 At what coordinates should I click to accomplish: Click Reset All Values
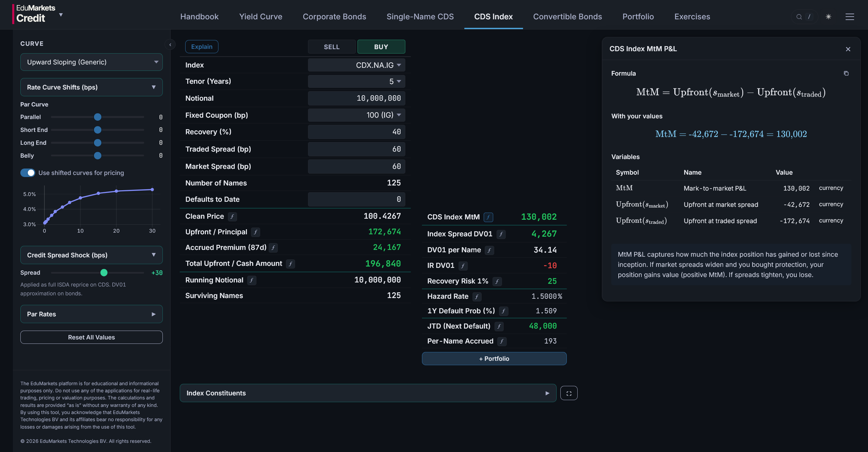click(x=92, y=337)
